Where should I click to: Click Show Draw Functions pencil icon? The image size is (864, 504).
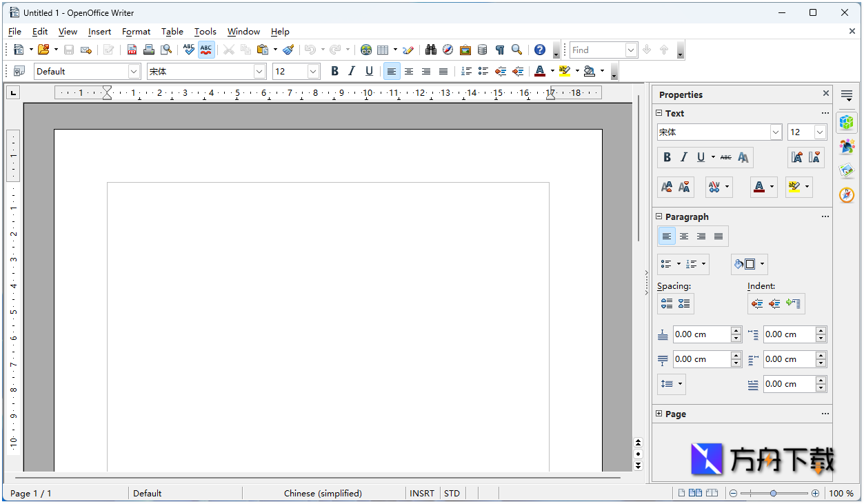[x=408, y=50]
